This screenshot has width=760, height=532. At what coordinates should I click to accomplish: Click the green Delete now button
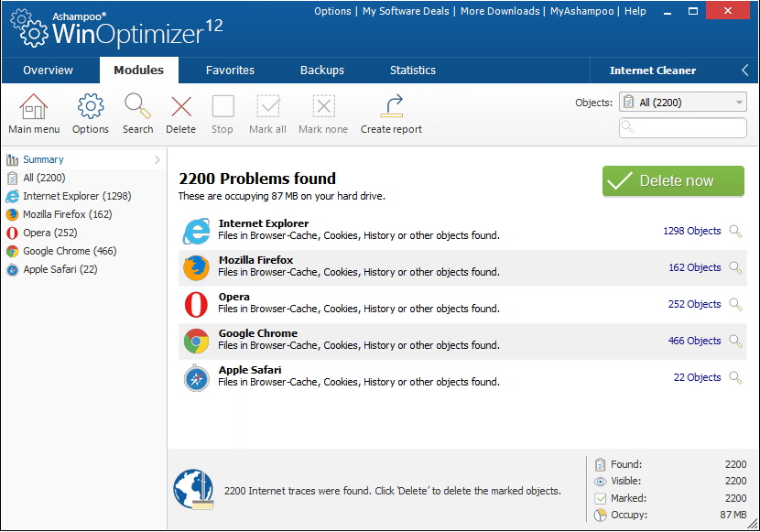[673, 181]
